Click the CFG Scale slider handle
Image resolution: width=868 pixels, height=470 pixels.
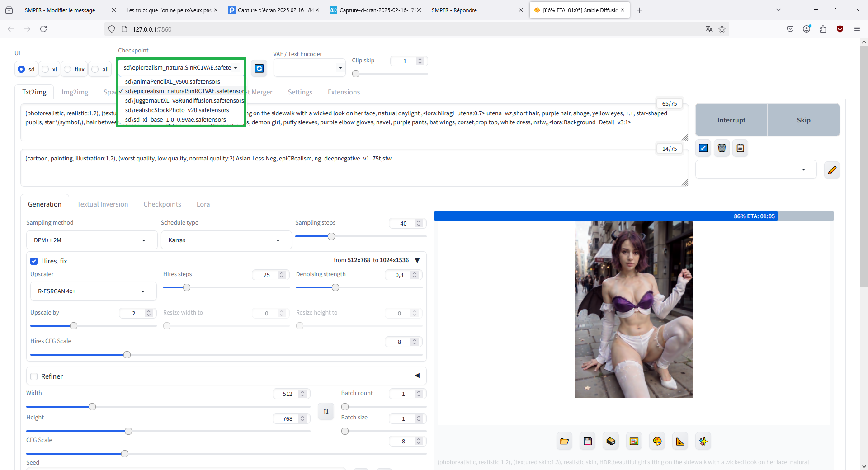(125, 454)
